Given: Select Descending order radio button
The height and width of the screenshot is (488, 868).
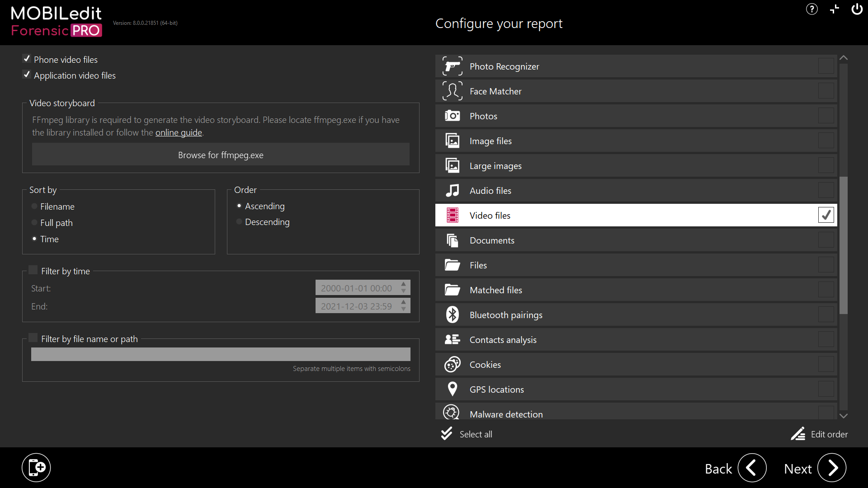Looking at the screenshot, I should click(239, 222).
